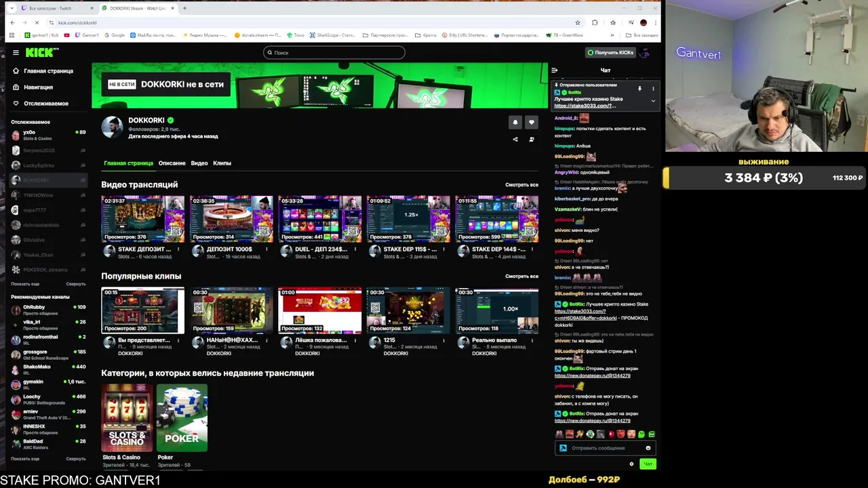Click Смотреть все for Видео трансляций
Viewport: 868px width, 488px height.
pos(521,184)
